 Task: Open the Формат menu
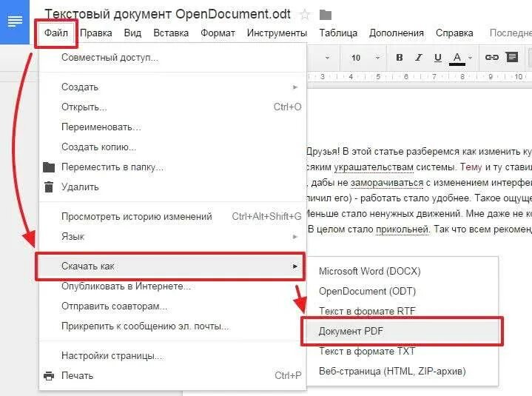click(x=218, y=33)
